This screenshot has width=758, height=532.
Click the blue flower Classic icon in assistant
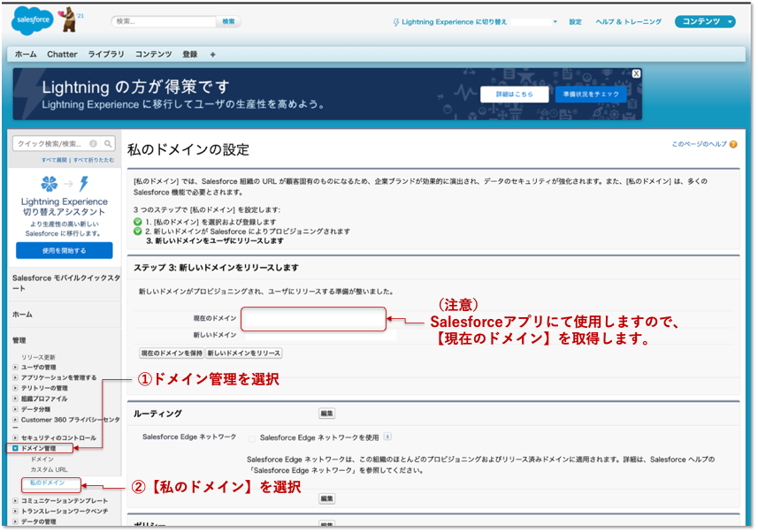pyautogui.click(x=49, y=184)
